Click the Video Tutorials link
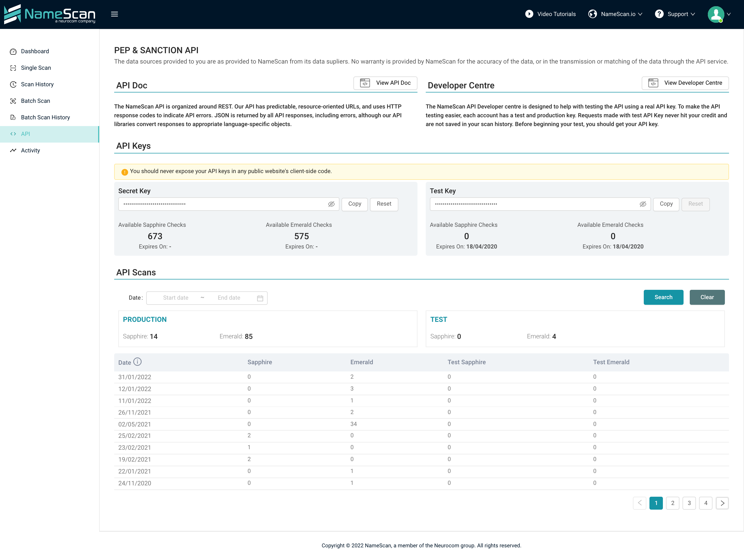 (x=556, y=14)
